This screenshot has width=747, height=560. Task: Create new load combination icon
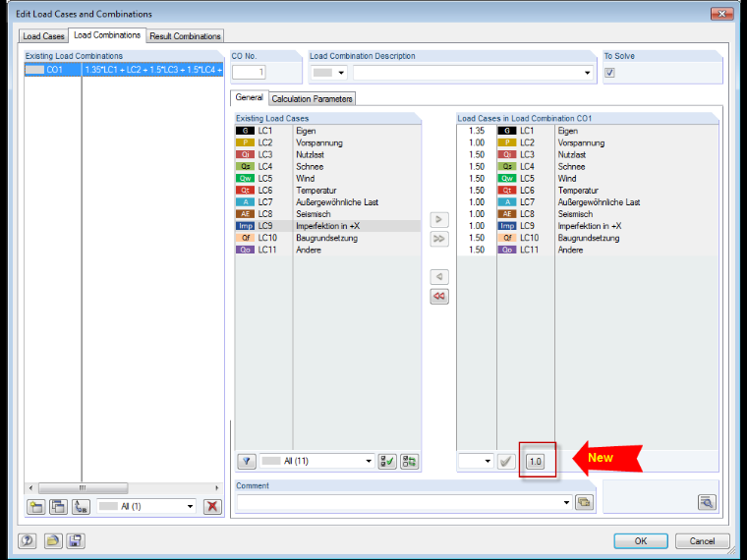pos(35,507)
